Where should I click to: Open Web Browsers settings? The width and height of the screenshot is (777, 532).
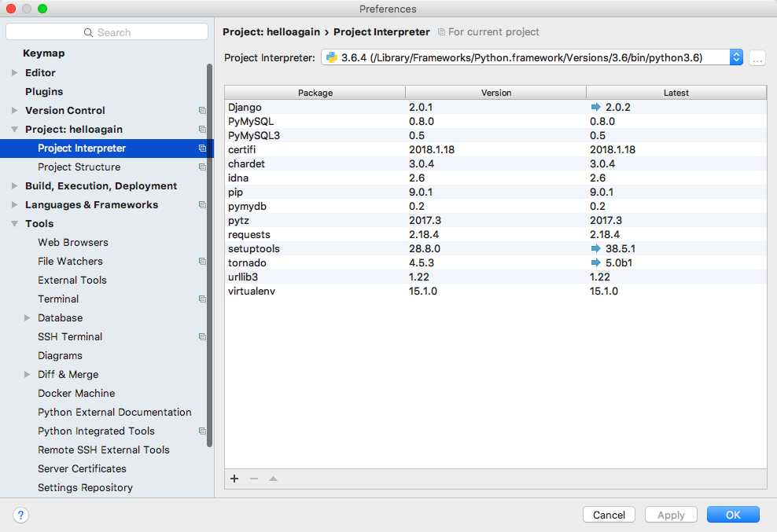[x=73, y=242]
